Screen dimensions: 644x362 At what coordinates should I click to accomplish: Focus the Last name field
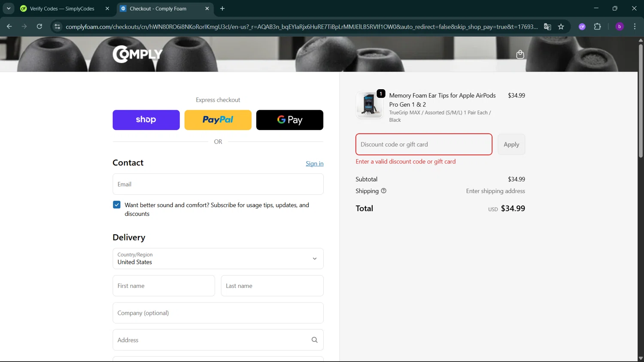pos(272,286)
